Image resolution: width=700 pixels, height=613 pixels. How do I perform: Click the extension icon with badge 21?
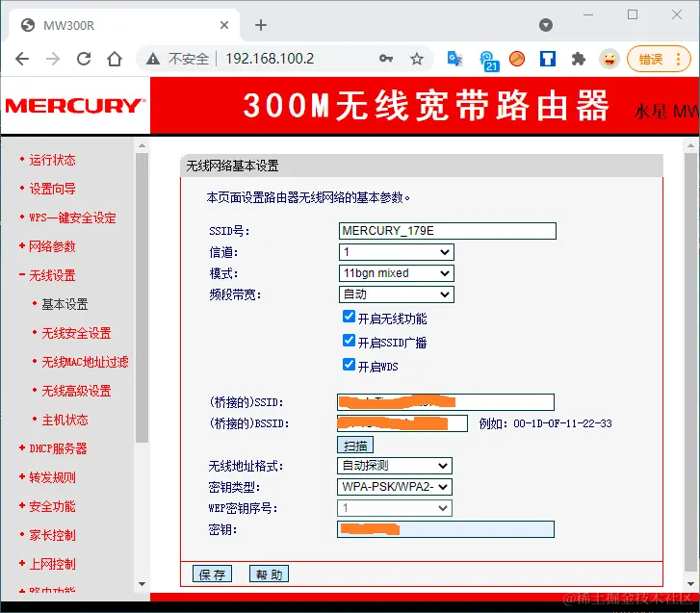click(x=488, y=61)
